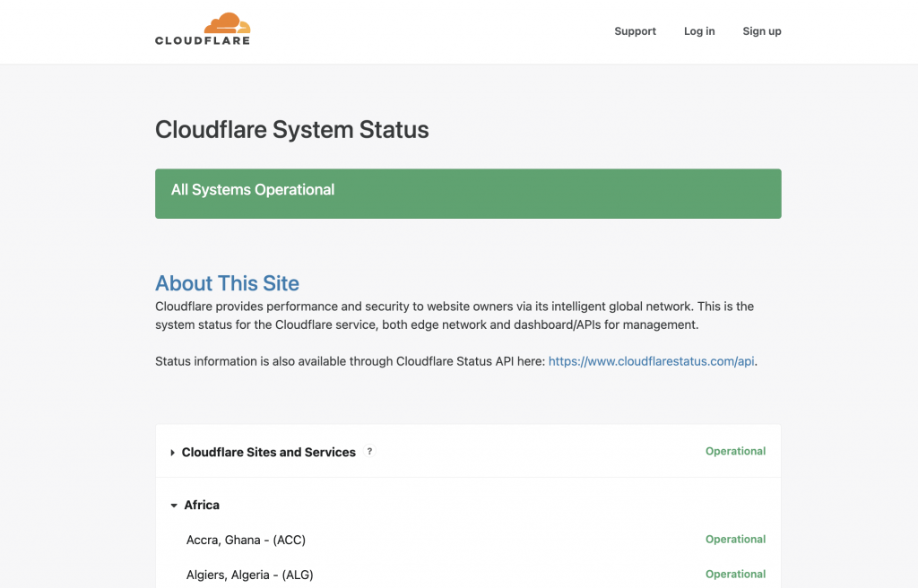Click the Africa group label
Image resolution: width=918 pixels, height=588 pixels.
[202, 505]
